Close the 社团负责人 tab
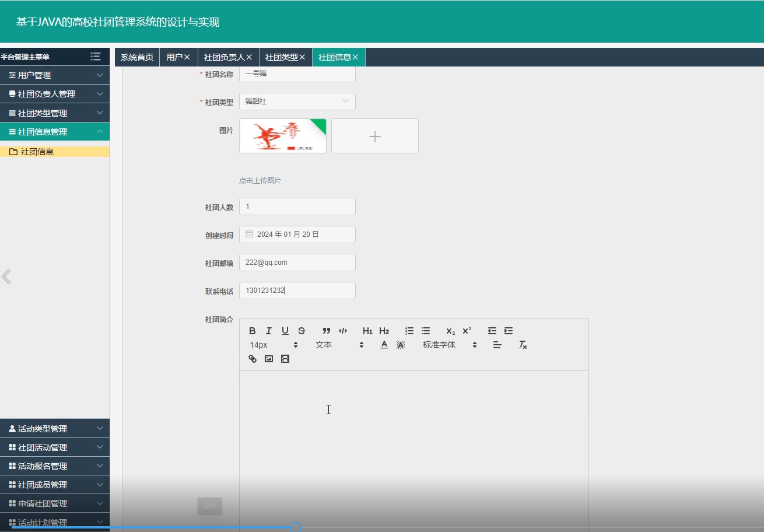The height and width of the screenshot is (532, 764). (249, 57)
